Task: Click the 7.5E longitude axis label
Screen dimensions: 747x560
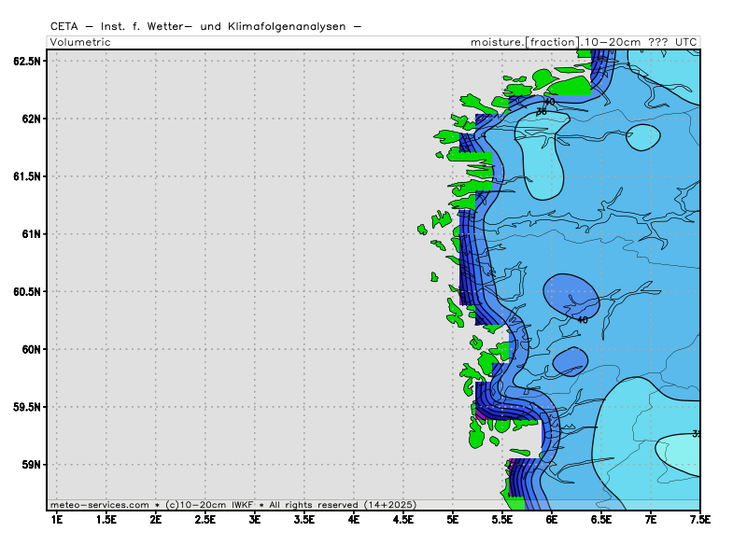Action: tap(699, 519)
